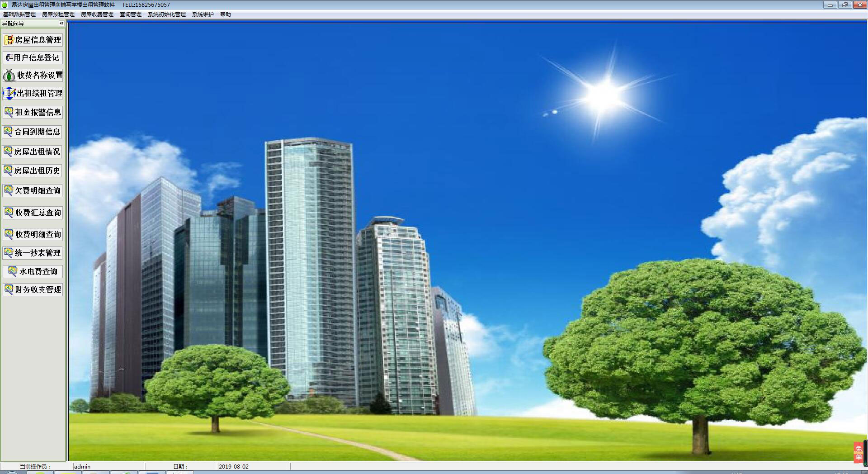
Task: Open 合同到期信息 navigation button
Action: coord(33,132)
